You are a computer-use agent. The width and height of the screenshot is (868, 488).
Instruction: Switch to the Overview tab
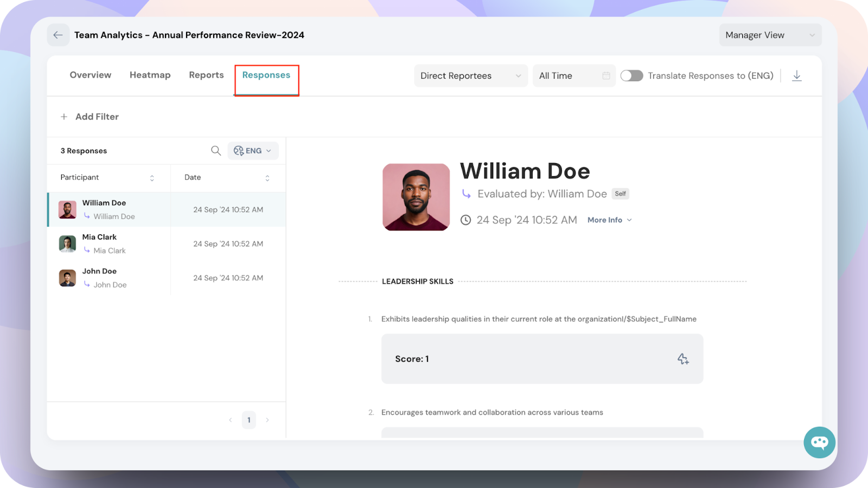(x=91, y=75)
